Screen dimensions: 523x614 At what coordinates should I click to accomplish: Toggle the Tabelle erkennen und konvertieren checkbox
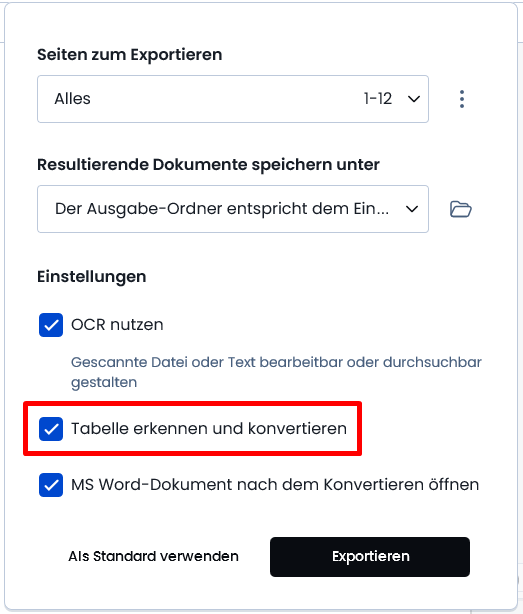click(51, 428)
